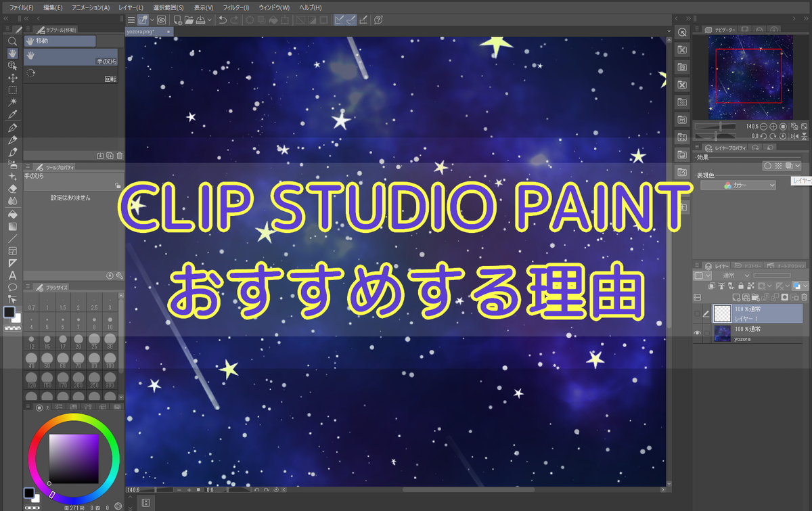Click the Save icon in command bar

point(200,20)
